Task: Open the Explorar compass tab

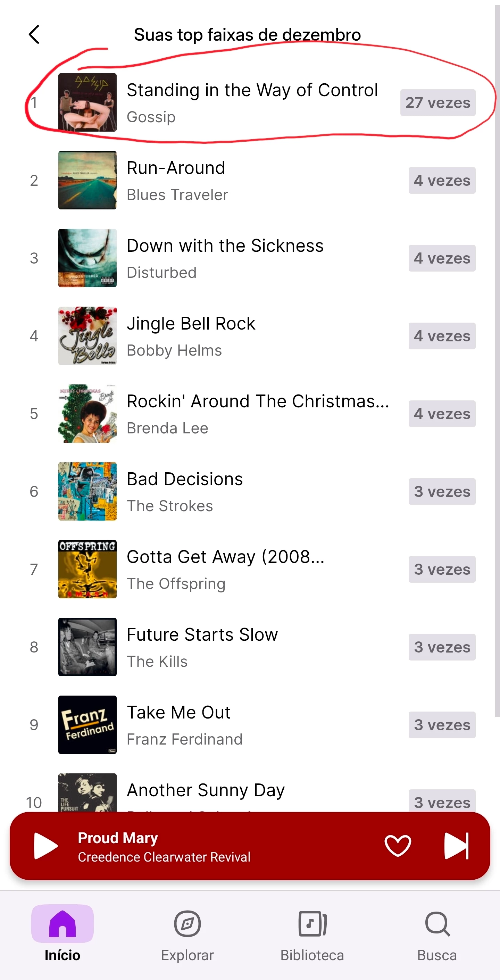Action: point(187,933)
